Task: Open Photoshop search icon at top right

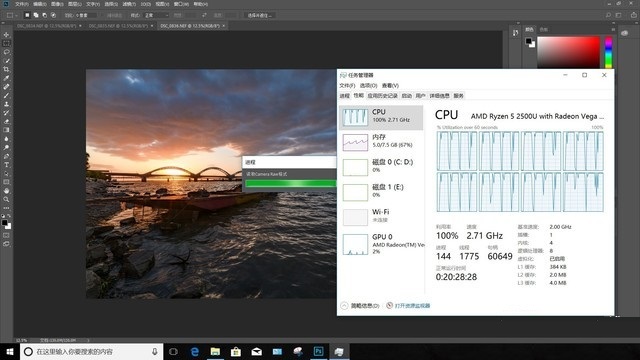Action: 608,15
